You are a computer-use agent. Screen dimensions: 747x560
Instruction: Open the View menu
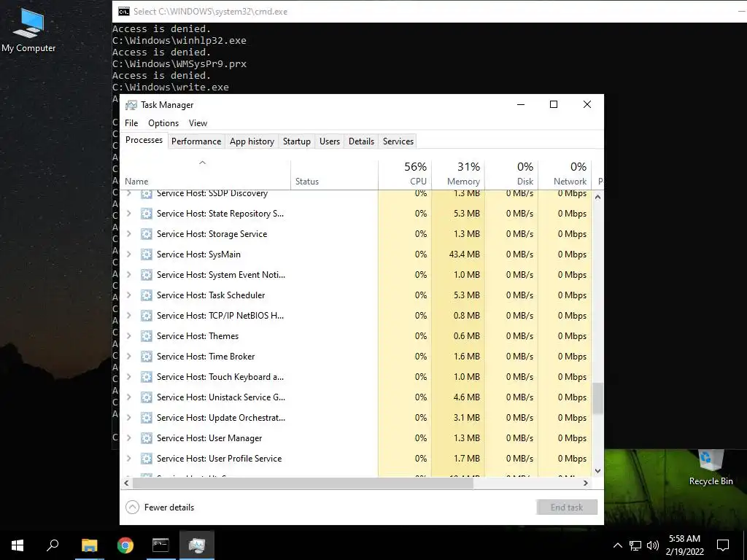[198, 122]
